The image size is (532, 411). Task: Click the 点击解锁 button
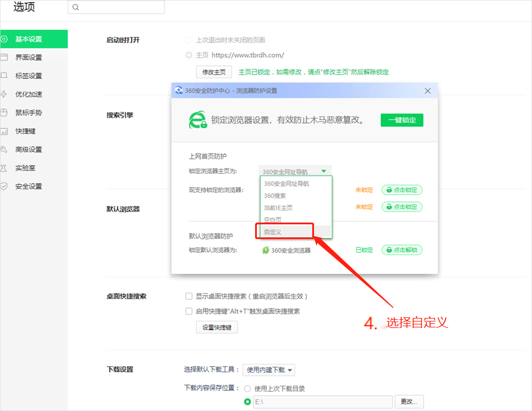[x=402, y=250]
